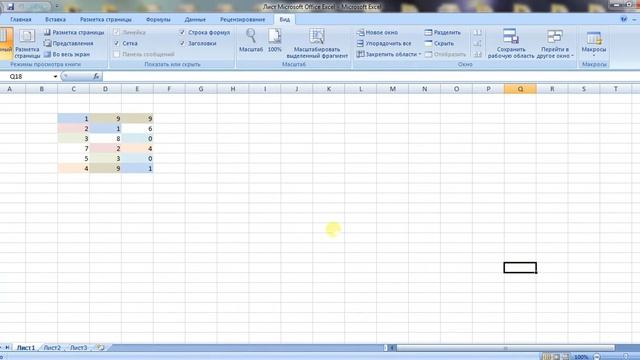This screenshot has width=640, height=360.
Task: Switch to Page Layout view in status bar
Action: click(x=556, y=357)
